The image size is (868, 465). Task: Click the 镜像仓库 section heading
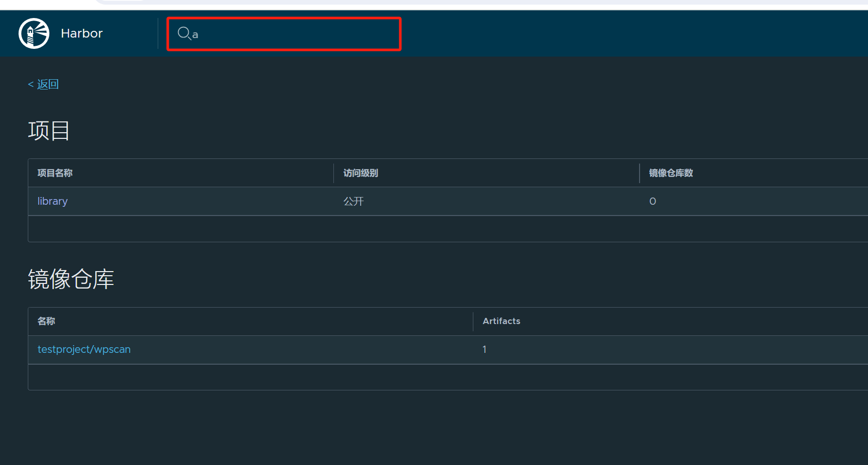[71, 279]
